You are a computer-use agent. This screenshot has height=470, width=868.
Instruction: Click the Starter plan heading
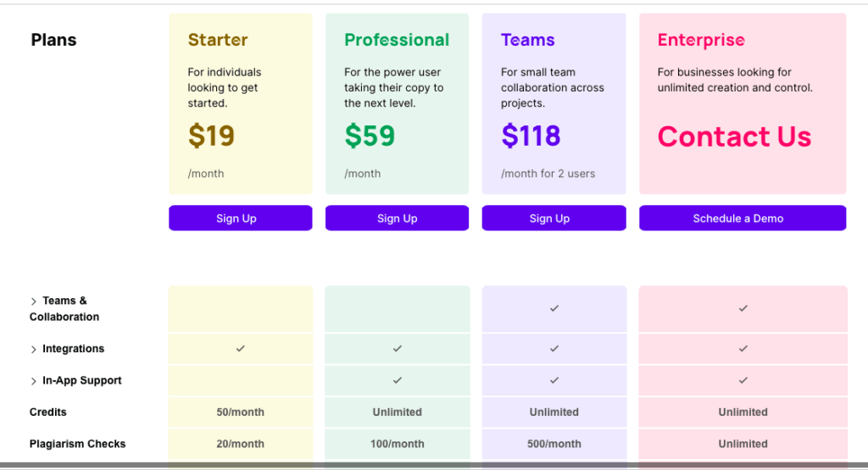(x=218, y=40)
